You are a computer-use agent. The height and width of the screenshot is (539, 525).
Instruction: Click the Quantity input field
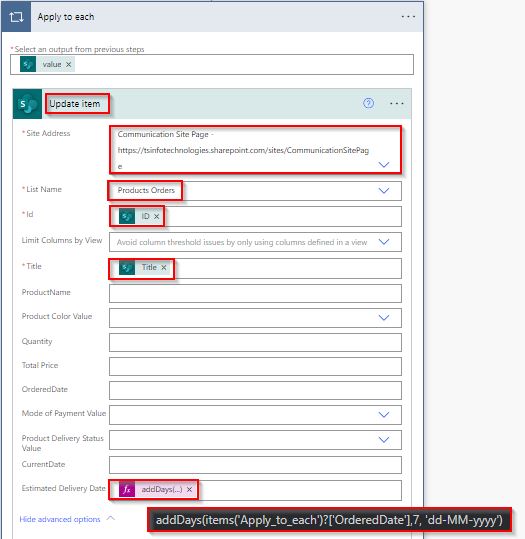point(255,342)
